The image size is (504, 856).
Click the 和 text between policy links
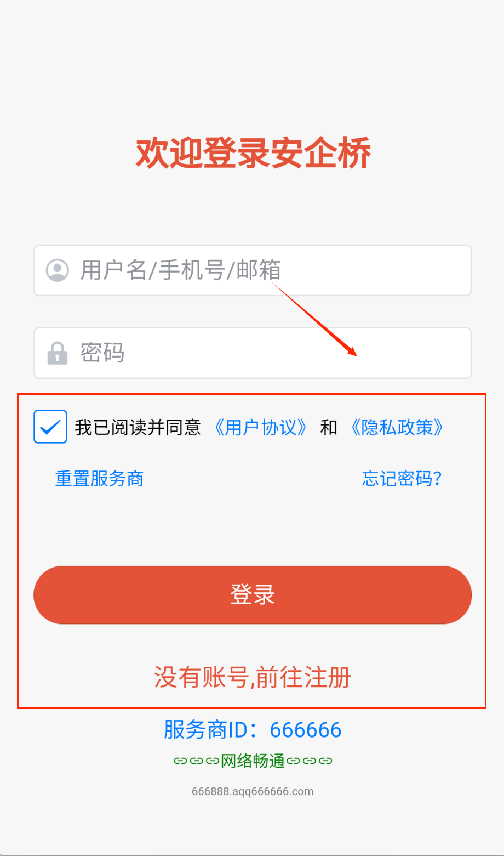click(x=329, y=427)
